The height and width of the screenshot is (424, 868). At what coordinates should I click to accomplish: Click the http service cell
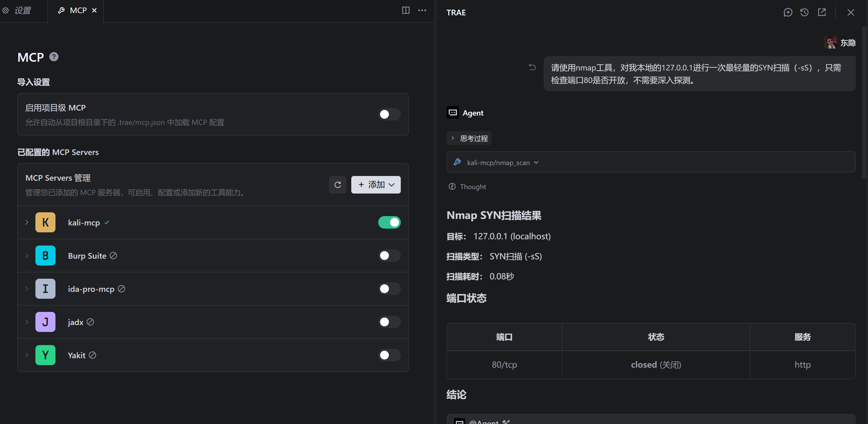point(802,365)
